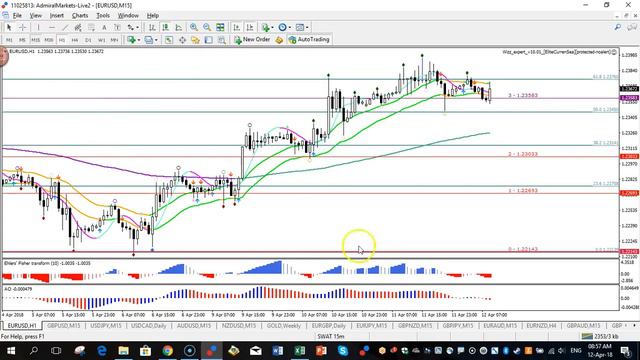
Task: Click the AutoTrading button
Action: click(x=309, y=40)
